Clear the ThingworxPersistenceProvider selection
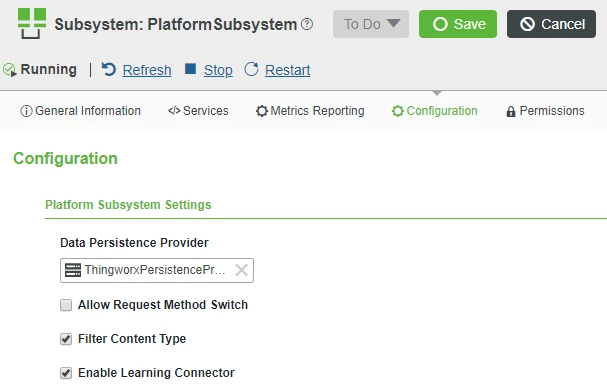This screenshot has width=607, height=391. 242,270
